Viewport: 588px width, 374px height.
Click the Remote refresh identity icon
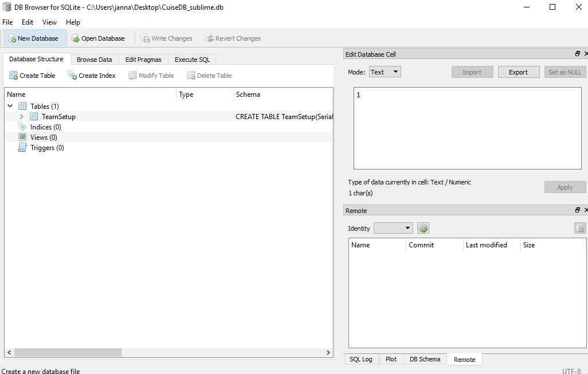[x=423, y=228]
